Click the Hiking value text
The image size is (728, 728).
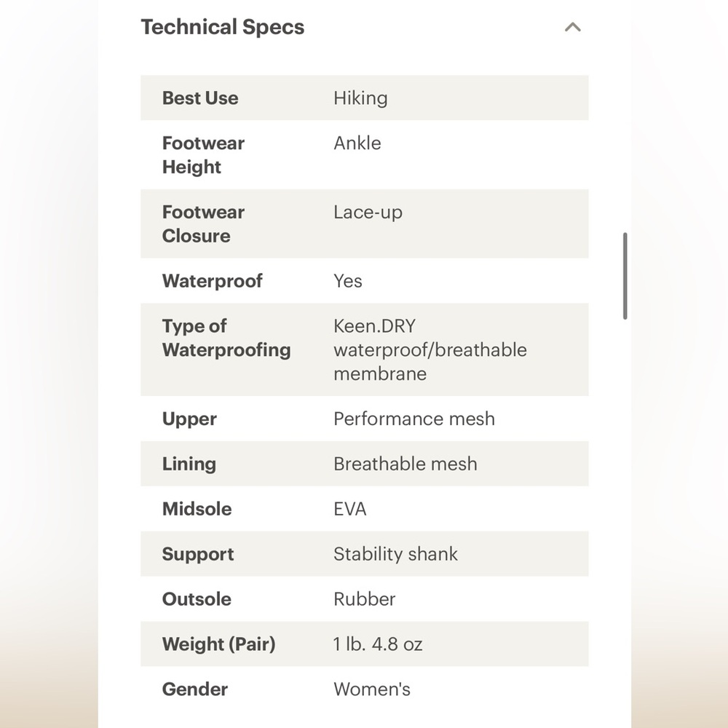(x=360, y=98)
